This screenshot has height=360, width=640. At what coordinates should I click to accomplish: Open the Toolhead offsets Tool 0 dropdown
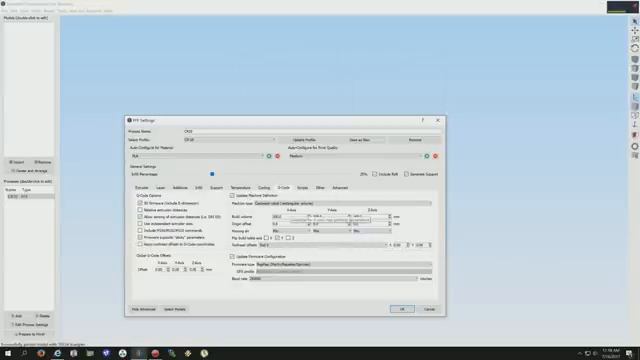pos(323,245)
